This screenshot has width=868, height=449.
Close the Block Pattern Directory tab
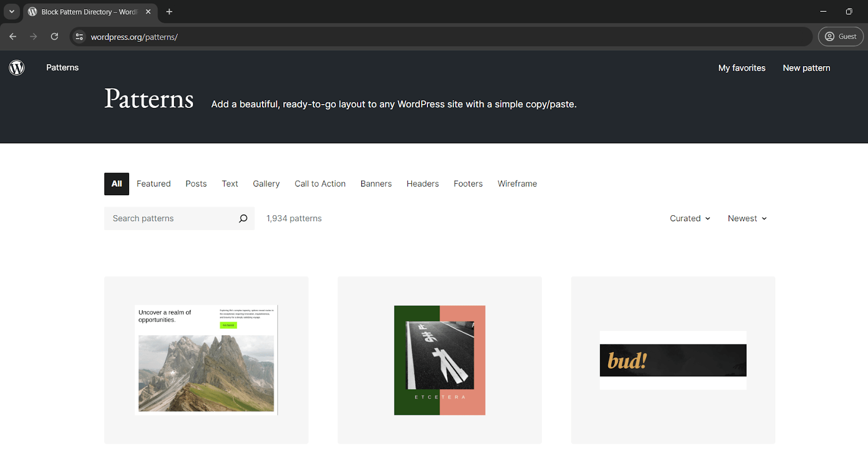pos(148,12)
